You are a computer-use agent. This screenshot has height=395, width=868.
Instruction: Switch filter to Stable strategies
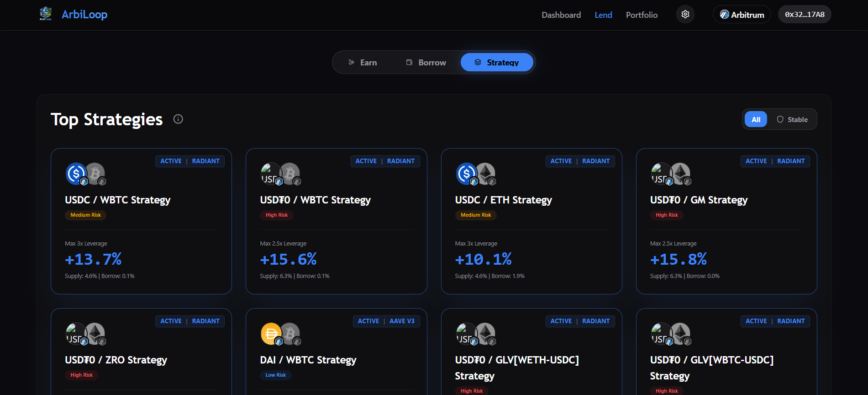coord(792,120)
